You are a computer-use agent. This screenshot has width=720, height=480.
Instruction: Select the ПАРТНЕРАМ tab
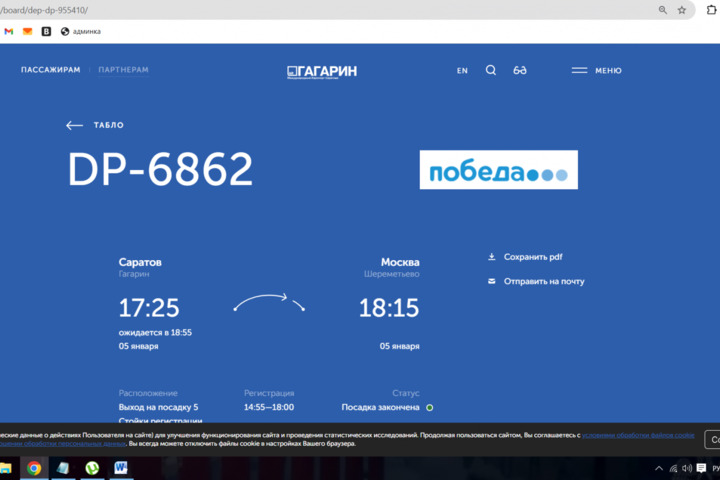coord(123,70)
